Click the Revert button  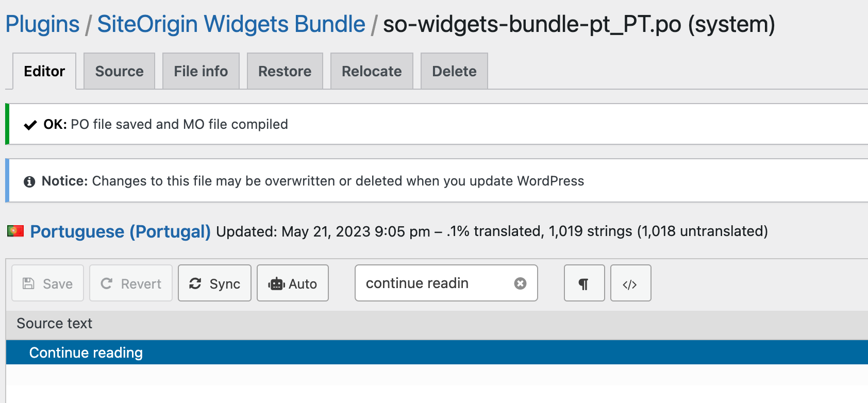coord(131,283)
